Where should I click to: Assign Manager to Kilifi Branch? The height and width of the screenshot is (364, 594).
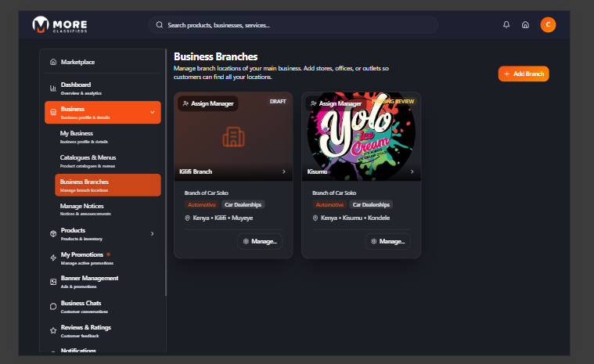click(207, 103)
